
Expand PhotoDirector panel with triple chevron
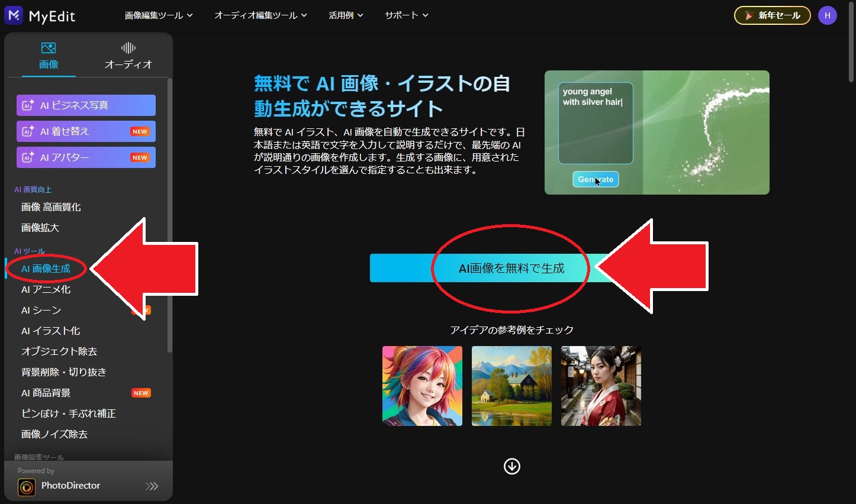click(x=152, y=486)
